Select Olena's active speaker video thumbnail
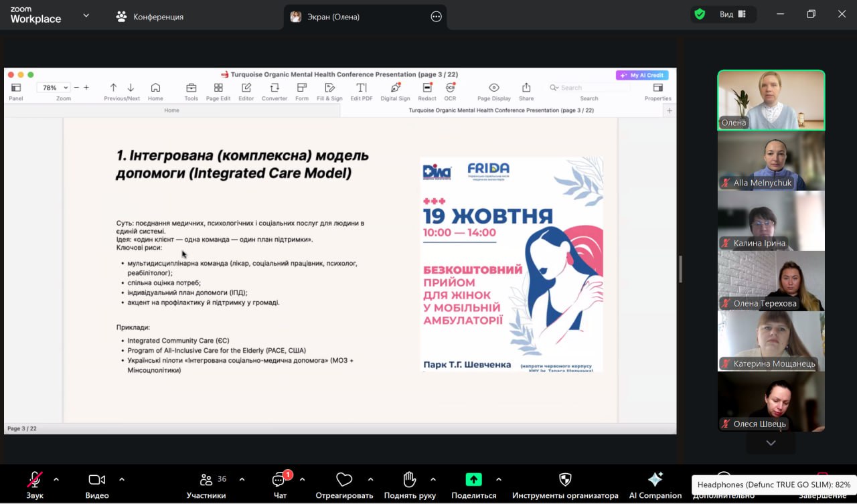 [771, 100]
